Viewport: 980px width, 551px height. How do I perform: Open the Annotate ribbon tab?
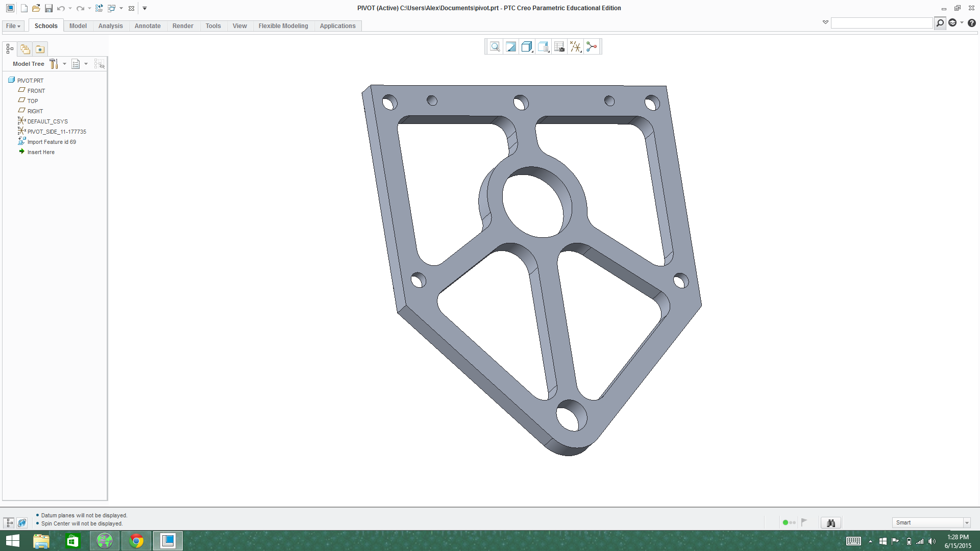click(148, 26)
